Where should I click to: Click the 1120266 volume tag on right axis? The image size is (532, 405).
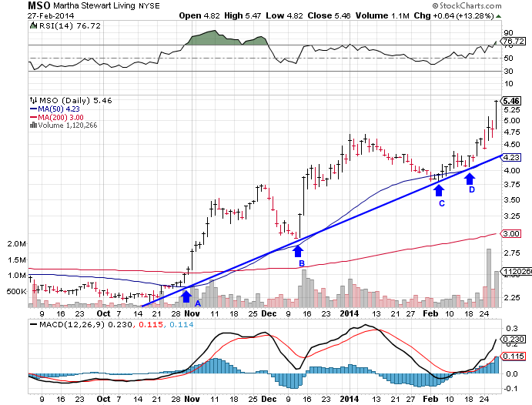(x=517, y=271)
